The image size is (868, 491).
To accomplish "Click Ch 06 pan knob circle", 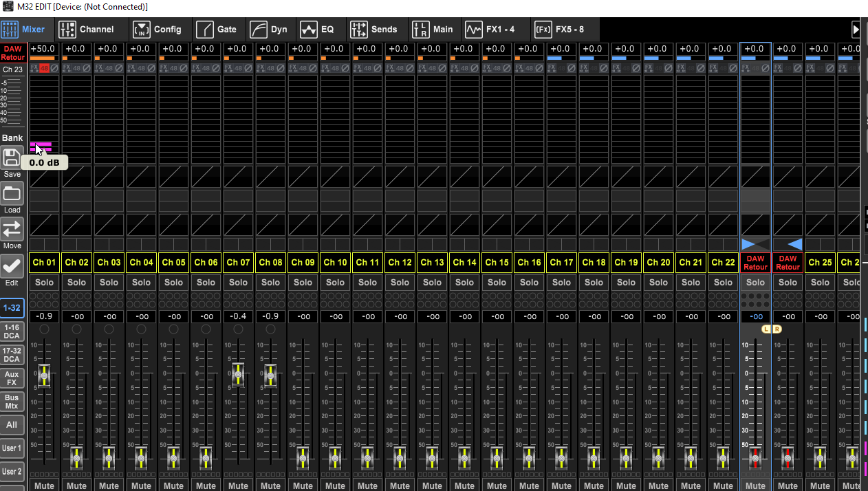I will 206,329.
